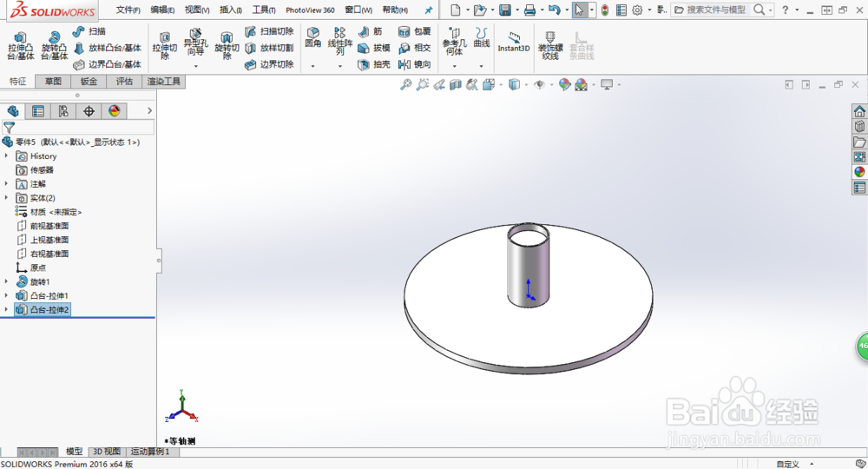Select the 装饰螺纹线 cosmetic thread tool
Screen dimensions: 868x469
[x=549, y=45]
